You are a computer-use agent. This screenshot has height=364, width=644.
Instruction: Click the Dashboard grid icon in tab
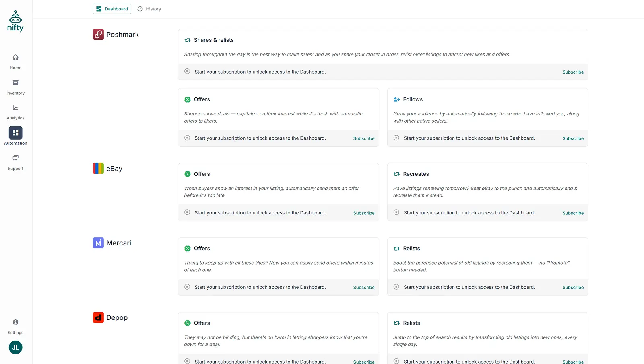[x=99, y=9]
